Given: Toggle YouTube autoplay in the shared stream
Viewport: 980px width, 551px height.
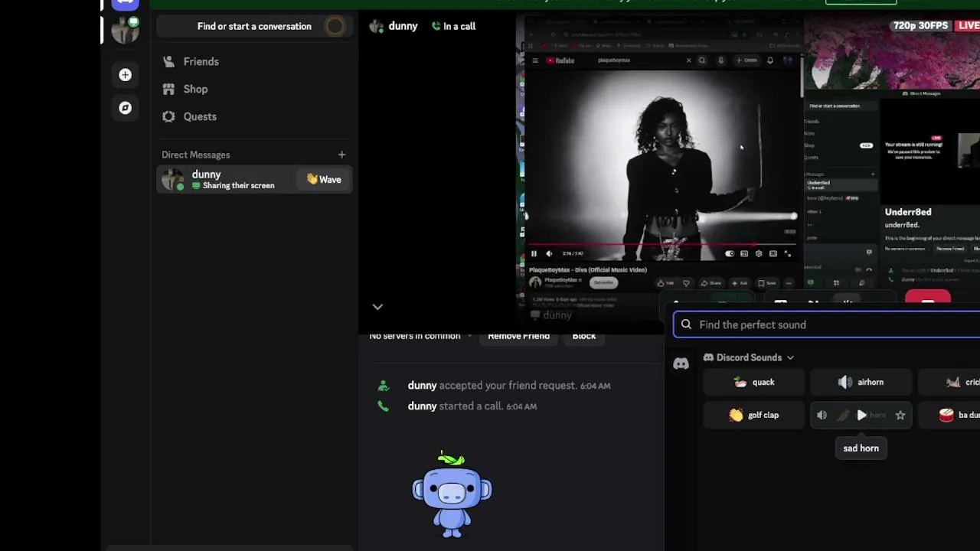Looking at the screenshot, I should (730, 253).
